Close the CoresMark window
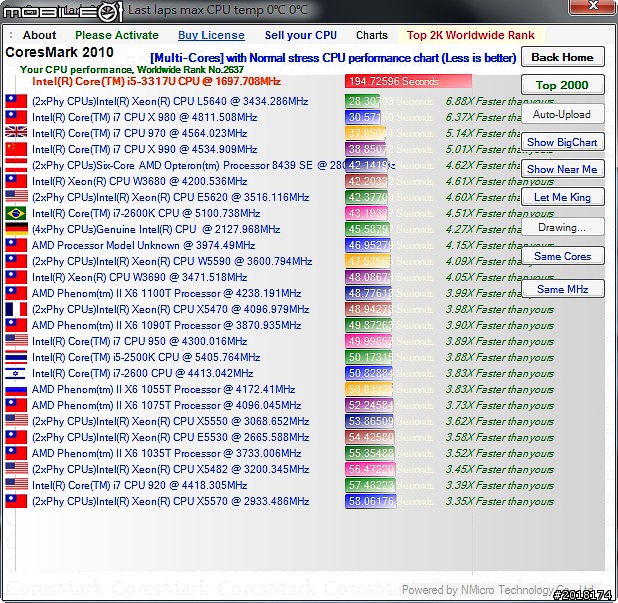 [x=593, y=6]
